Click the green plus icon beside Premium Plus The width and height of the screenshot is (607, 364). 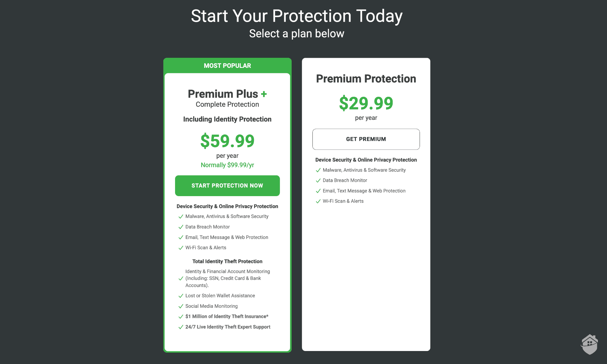(264, 94)
